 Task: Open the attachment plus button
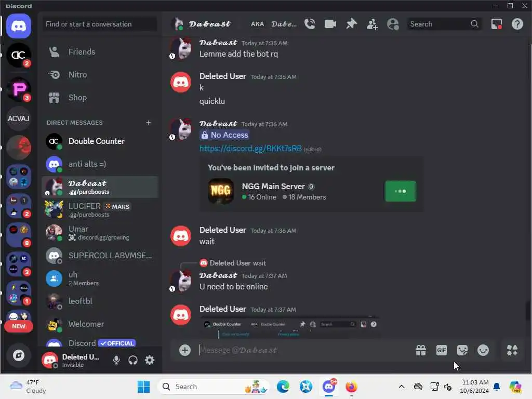[185, 350]
